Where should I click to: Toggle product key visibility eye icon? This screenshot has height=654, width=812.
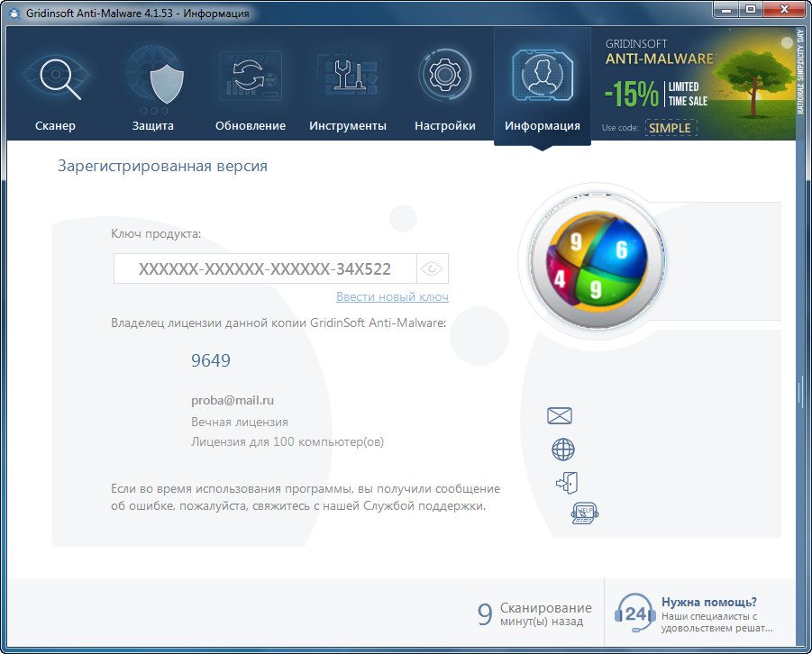point(433,268)
